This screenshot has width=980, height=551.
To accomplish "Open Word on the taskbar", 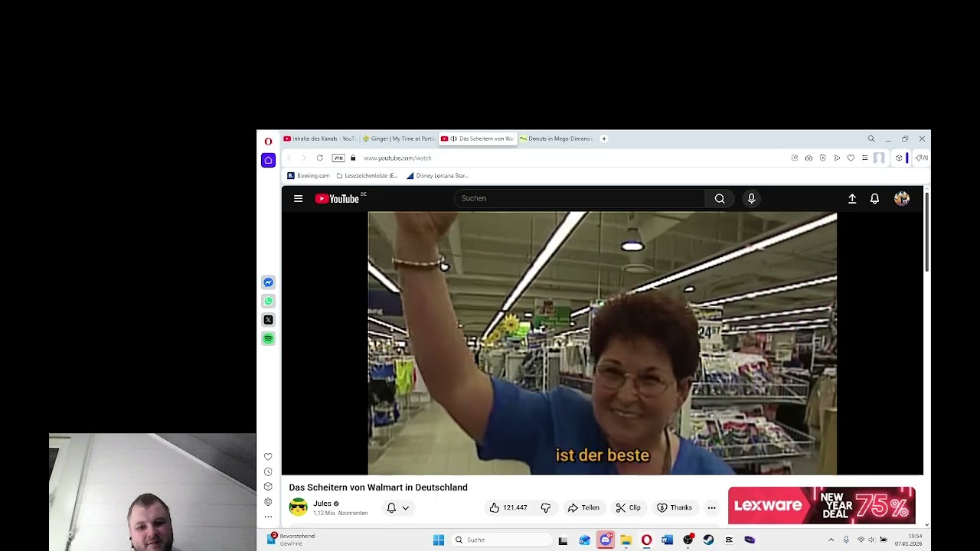I will [667, 540].
